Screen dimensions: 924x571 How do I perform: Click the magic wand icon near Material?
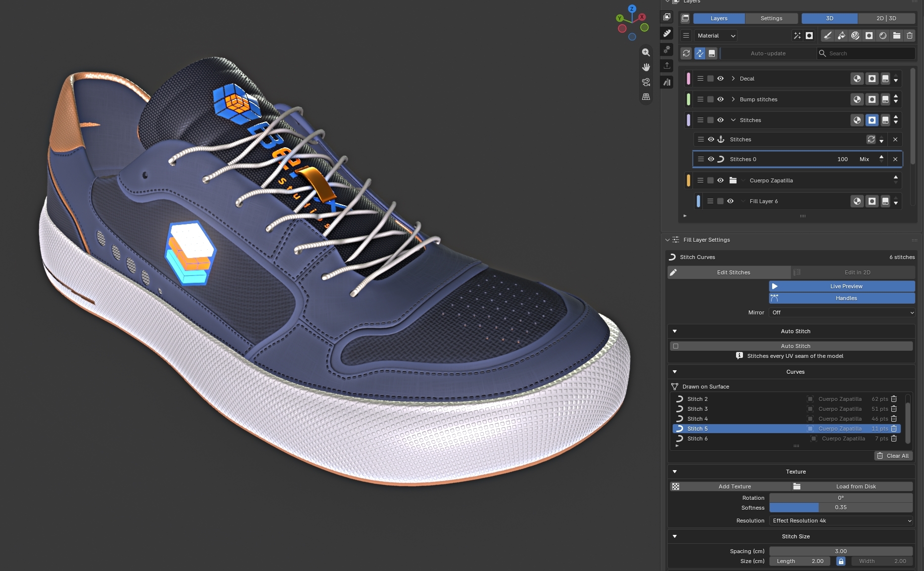pos(797,36)
